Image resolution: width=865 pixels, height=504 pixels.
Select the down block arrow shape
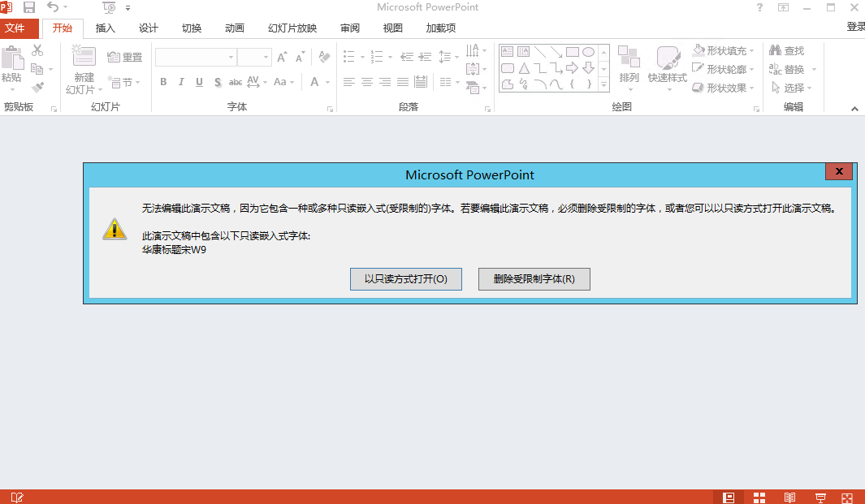[589, 68]
